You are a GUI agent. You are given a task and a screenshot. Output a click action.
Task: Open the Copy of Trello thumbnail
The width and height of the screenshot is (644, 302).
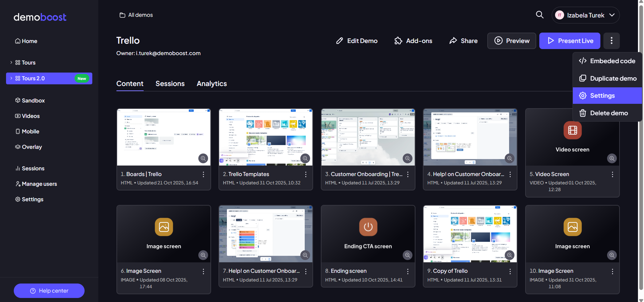click(x=470, y=234)
